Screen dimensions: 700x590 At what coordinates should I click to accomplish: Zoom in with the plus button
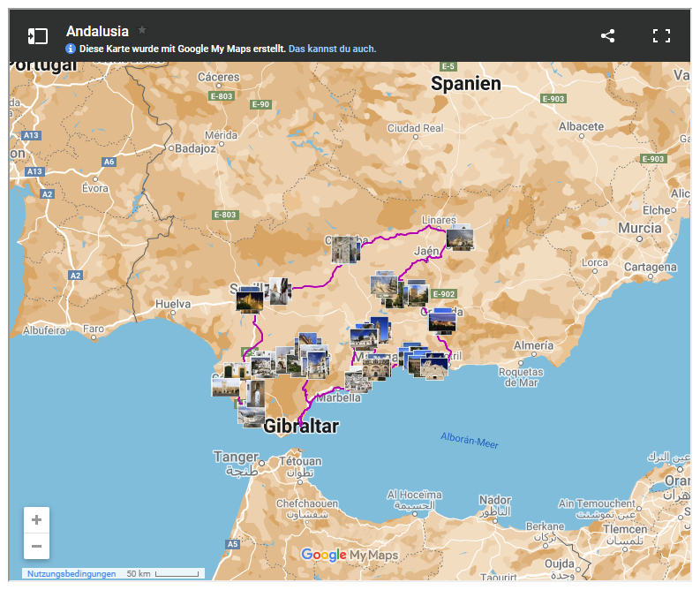coord(36,519)
